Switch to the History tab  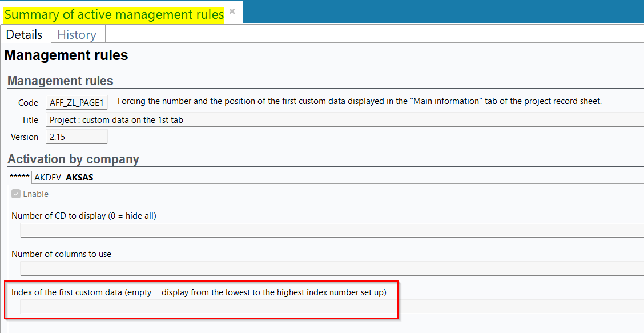pos(77,34)
